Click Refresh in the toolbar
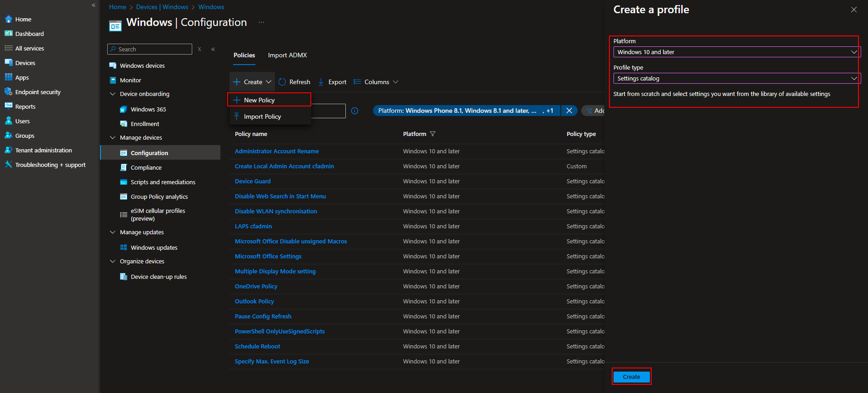The width and height of the screenshot is (868, 393). click(294, 82)
